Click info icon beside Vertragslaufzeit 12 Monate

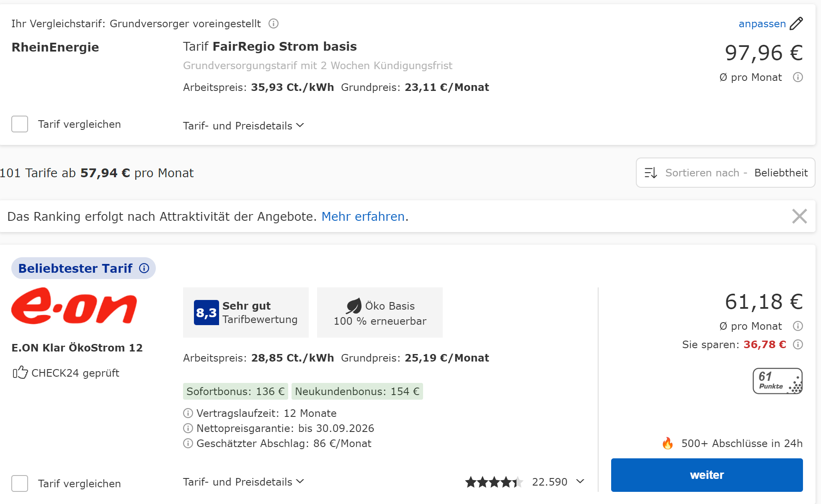[x=188, y=413]
